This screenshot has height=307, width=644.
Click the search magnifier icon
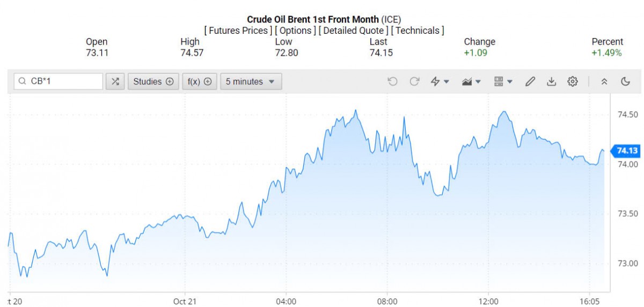point(22,82)
